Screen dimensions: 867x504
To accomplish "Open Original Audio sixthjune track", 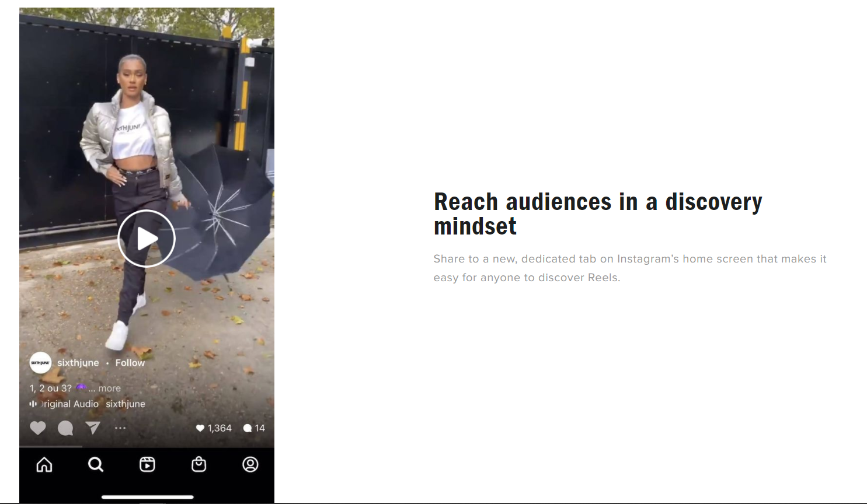I will click(93, 404).
